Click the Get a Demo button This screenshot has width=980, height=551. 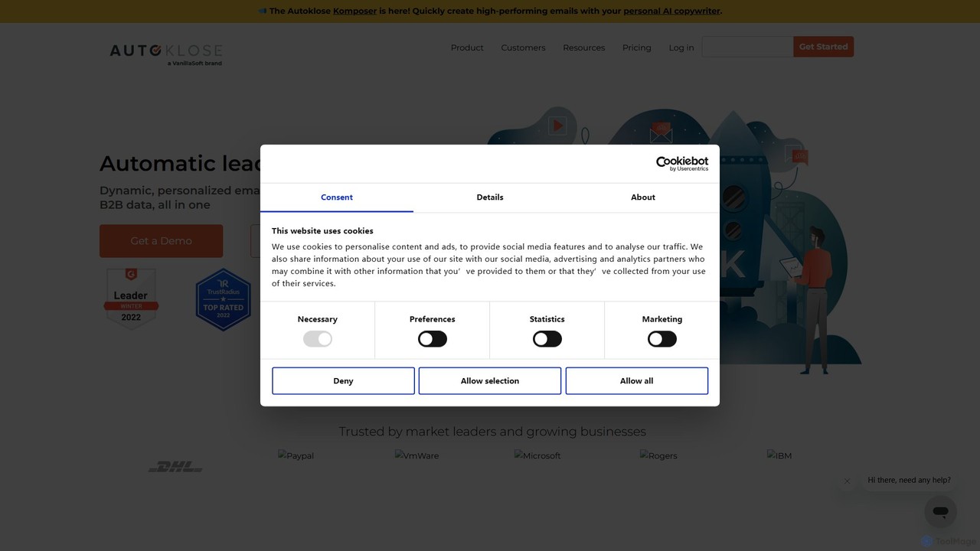[x=162, y=241]
